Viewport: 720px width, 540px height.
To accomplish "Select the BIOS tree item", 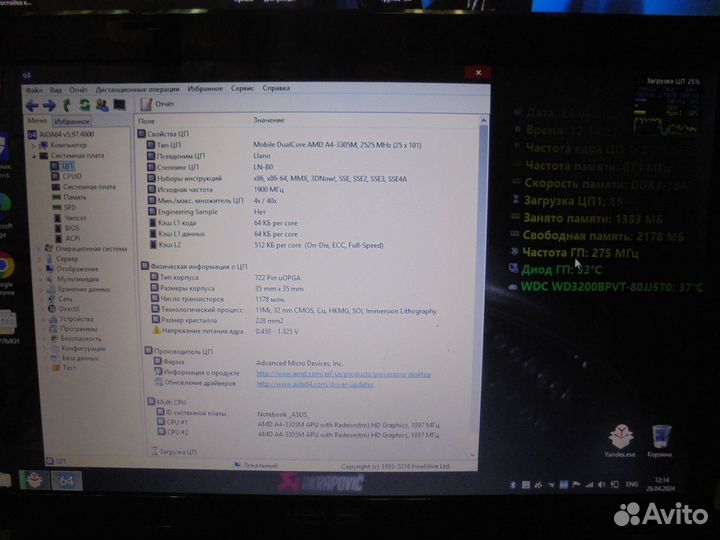I will pyautogui.click(x=67, y=228).
